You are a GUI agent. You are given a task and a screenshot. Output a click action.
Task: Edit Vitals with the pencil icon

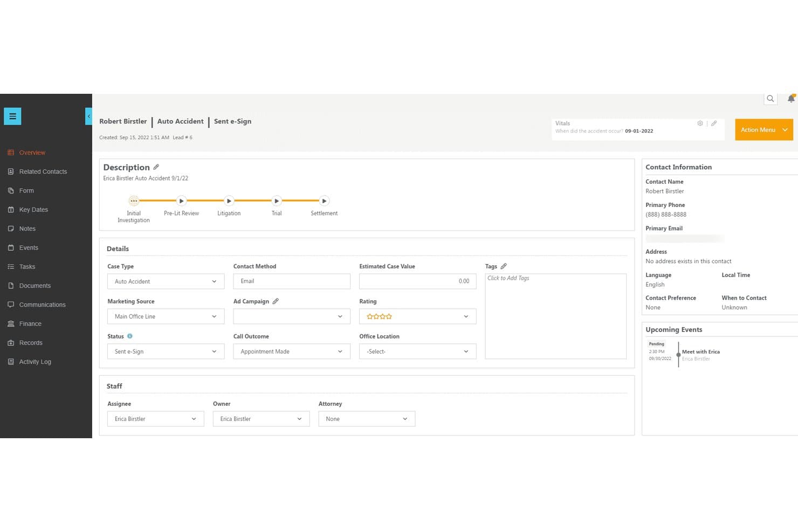[714, 123]
